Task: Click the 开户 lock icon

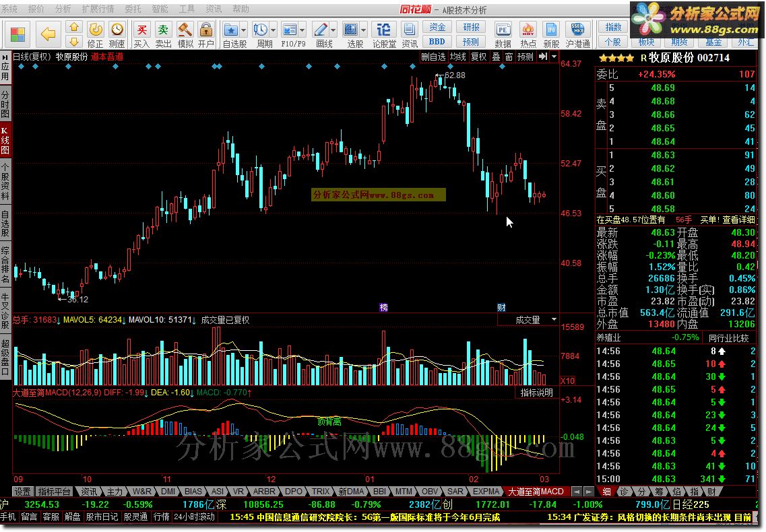Action: [206, 30]
